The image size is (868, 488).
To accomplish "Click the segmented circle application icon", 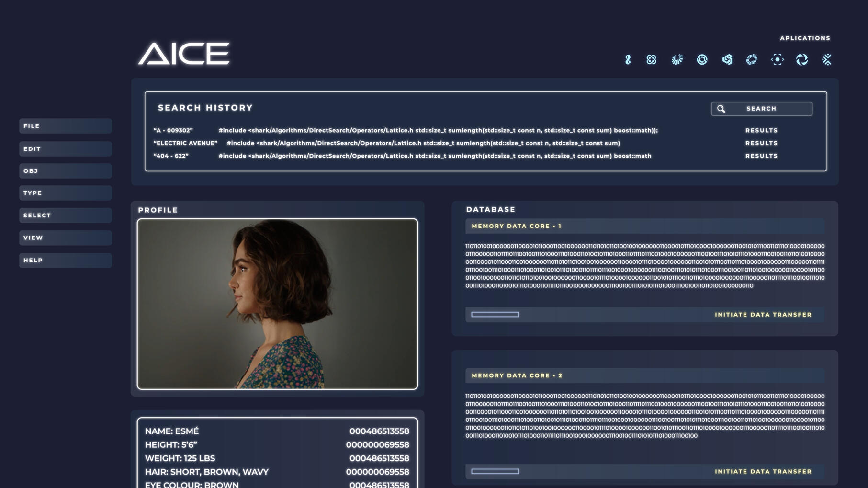I will (x=752, y=59).
